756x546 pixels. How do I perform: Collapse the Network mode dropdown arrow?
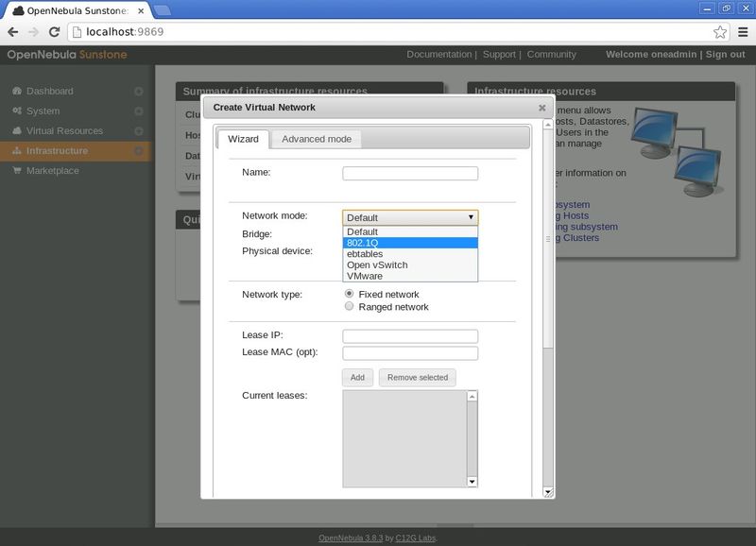coord(471,217)
